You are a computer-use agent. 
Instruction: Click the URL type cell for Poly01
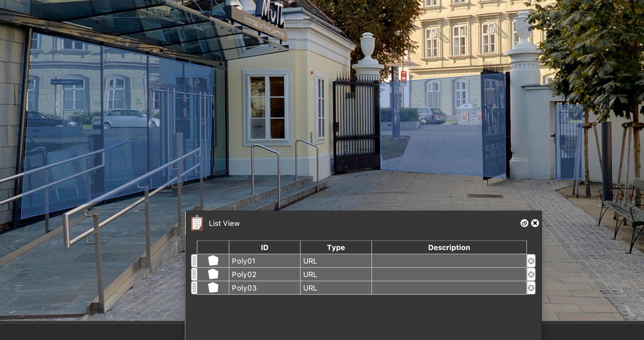point(336,261)
